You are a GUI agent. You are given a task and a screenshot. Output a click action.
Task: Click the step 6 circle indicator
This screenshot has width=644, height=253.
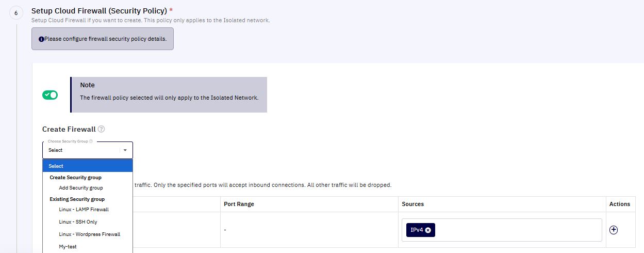click(x=16, y=13)
